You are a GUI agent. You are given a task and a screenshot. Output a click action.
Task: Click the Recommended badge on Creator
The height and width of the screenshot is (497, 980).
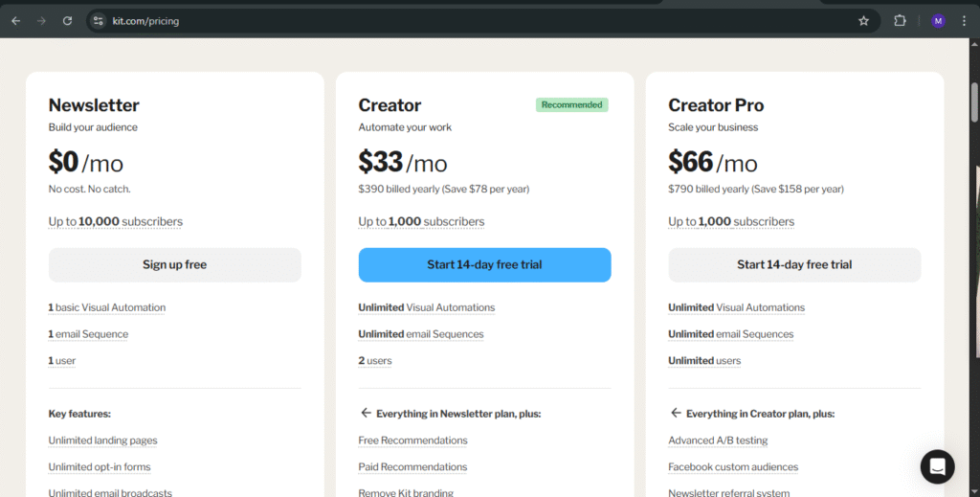coord(572,104)
